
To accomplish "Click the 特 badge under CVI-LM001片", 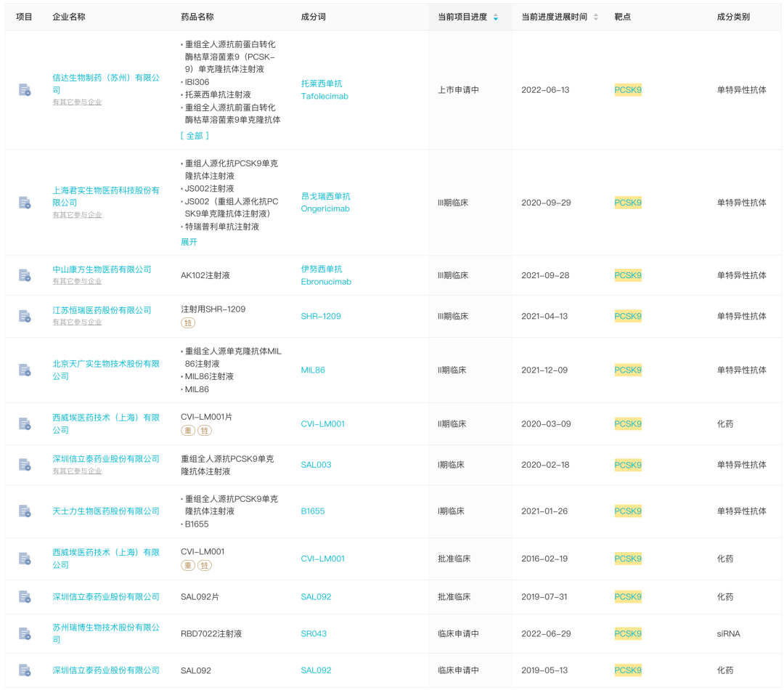I will tap(205, 430).
